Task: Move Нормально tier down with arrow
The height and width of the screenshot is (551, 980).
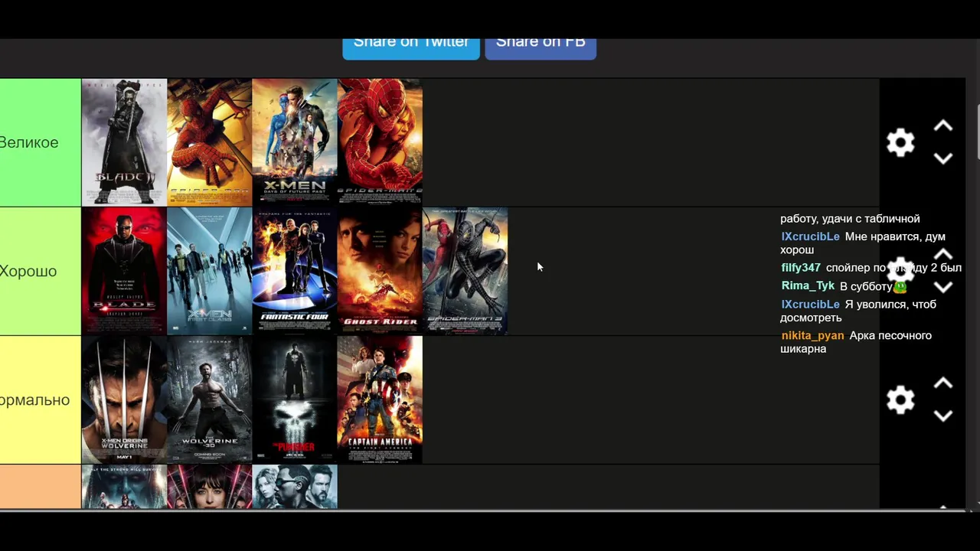Action: 943,416
